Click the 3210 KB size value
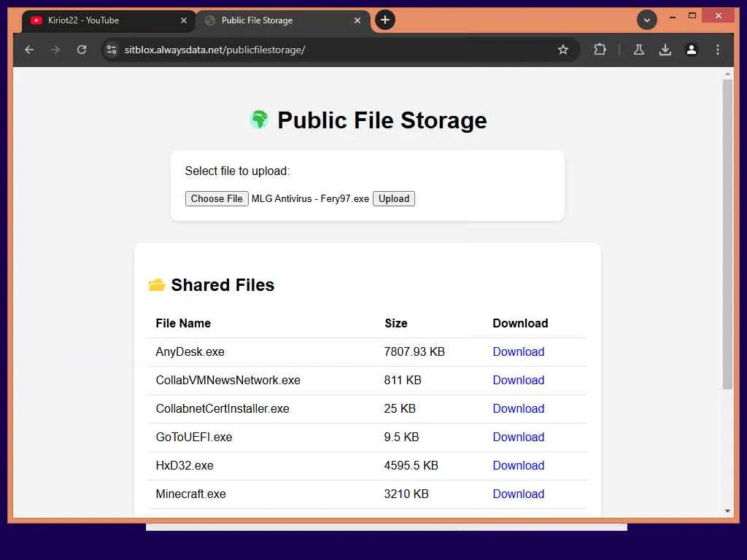The height and width of the screenshot is (560, 747). tap(406, 494)
